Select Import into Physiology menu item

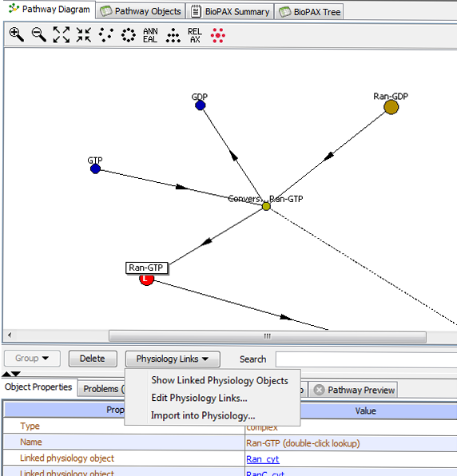pos(203,415)
